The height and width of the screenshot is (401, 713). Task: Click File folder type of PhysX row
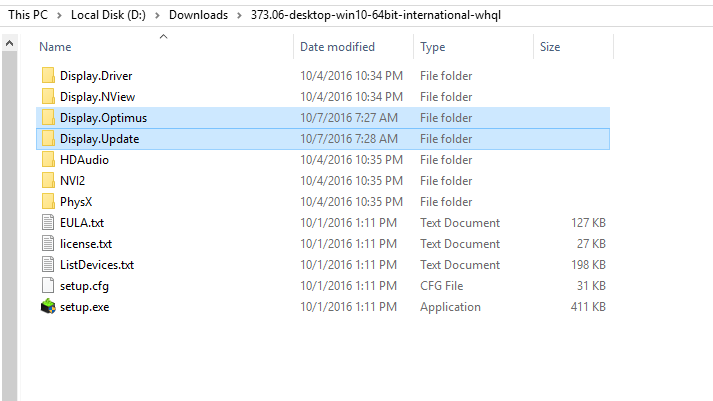coord(446,201)
